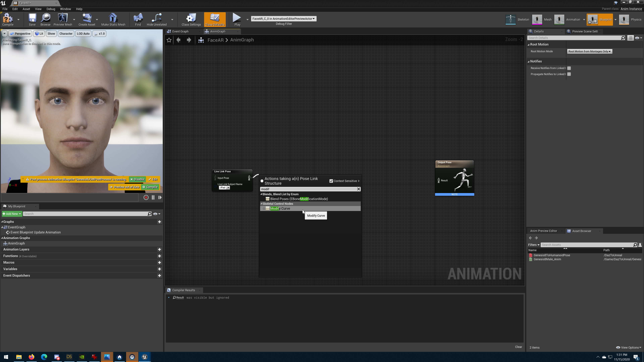Switch to Event Graph tab

click(x=180, y=32)
